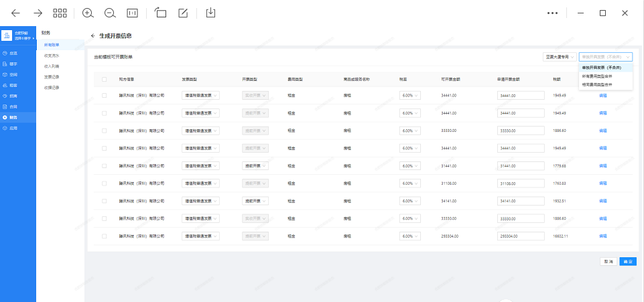Check the last row's checkbox for 293304.00

coord(104,236)
